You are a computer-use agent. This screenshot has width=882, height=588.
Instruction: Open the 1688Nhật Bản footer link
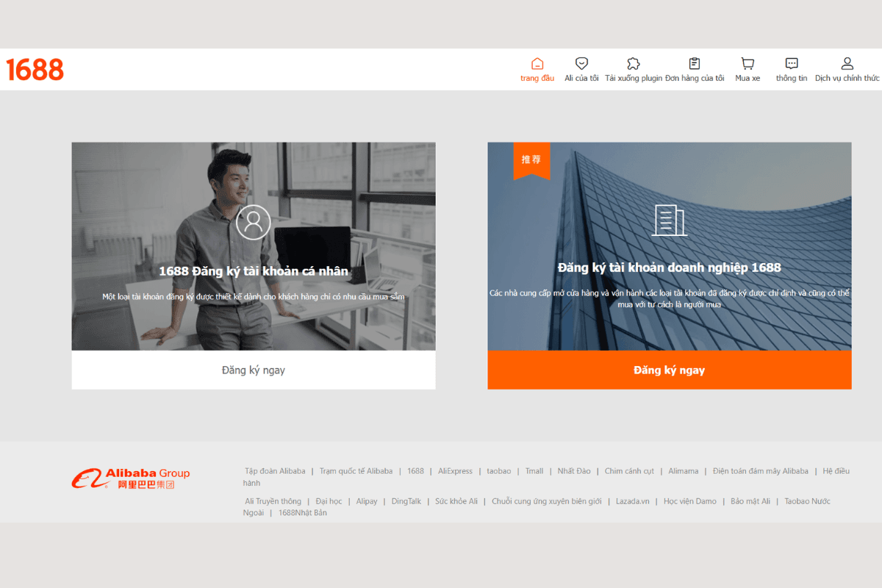click(x=303, y=513)
